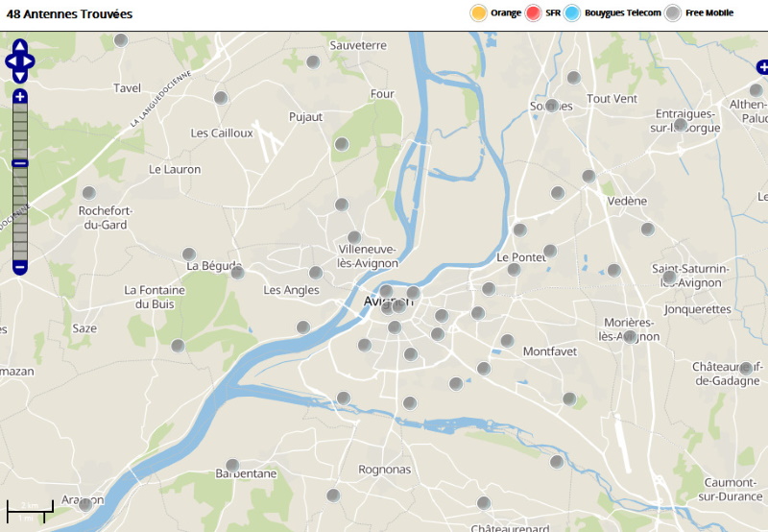
Task: Toggle the Orange operator filter
Action: coord(478,13)
